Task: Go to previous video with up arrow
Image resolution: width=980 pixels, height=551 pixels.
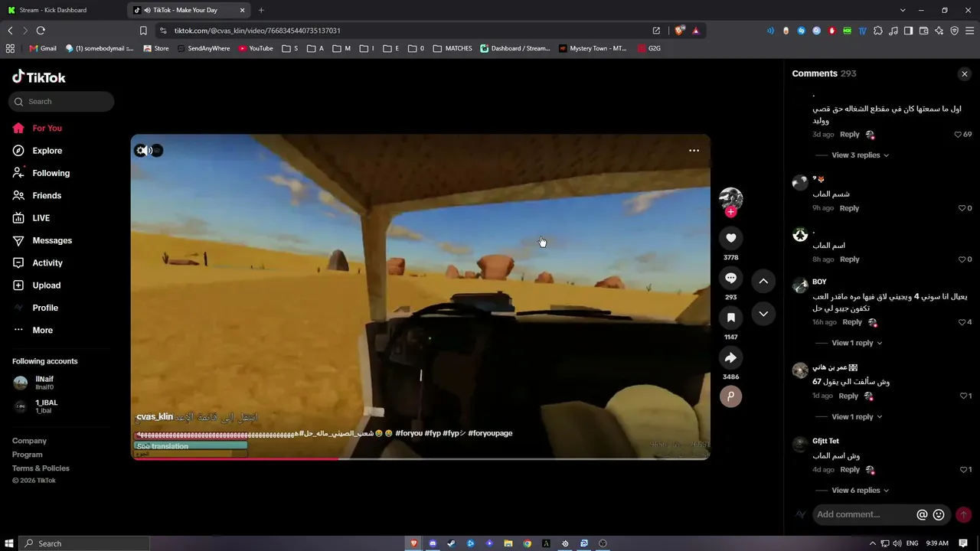Action: click(x=763, y=281)
